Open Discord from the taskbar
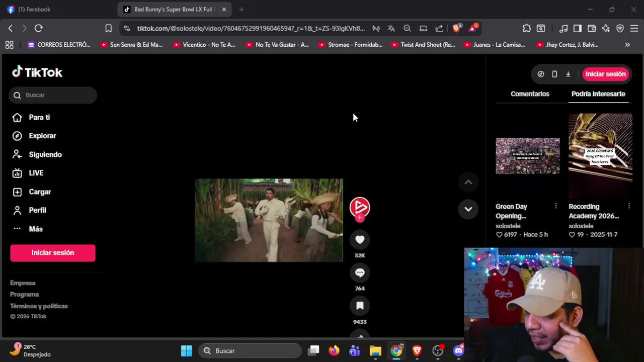Image resolution: width=644 pixels, height=362 pixels. (x=458, y=351)
